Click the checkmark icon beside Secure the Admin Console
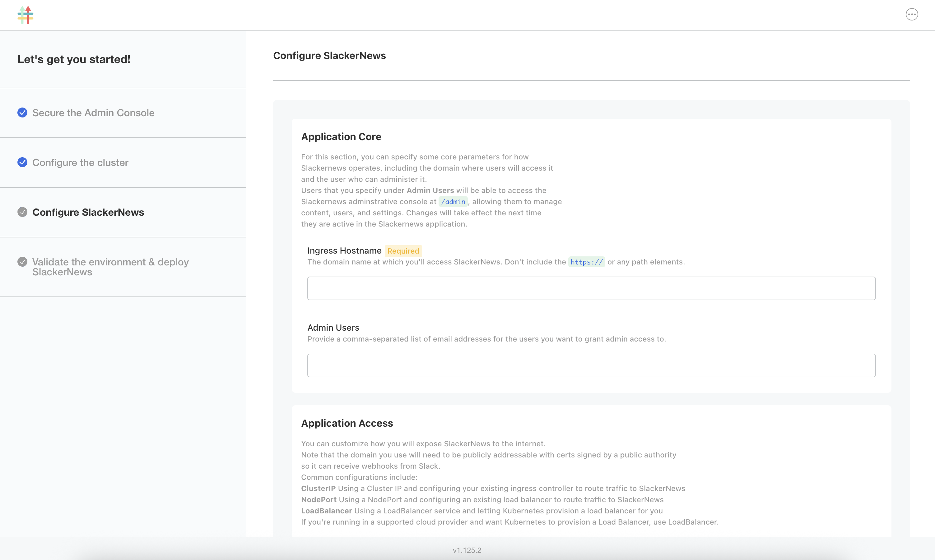The width and height of the screenshot is (935, 560). point(22,112)
